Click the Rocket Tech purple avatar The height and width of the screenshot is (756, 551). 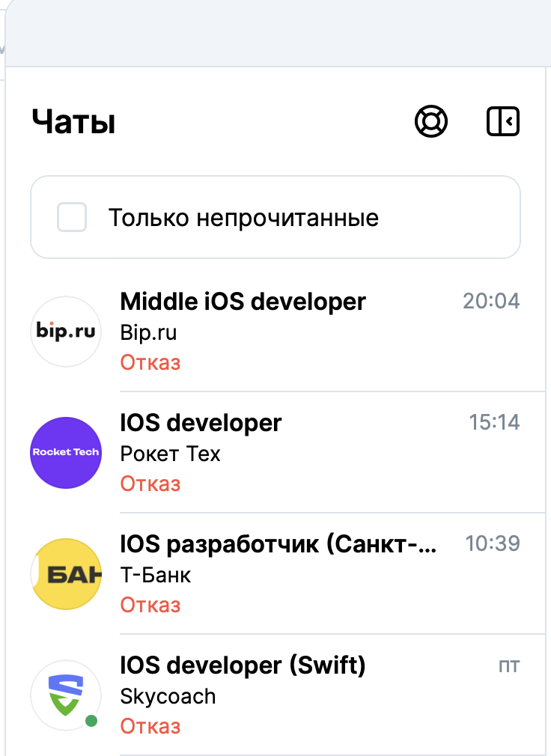66,453
